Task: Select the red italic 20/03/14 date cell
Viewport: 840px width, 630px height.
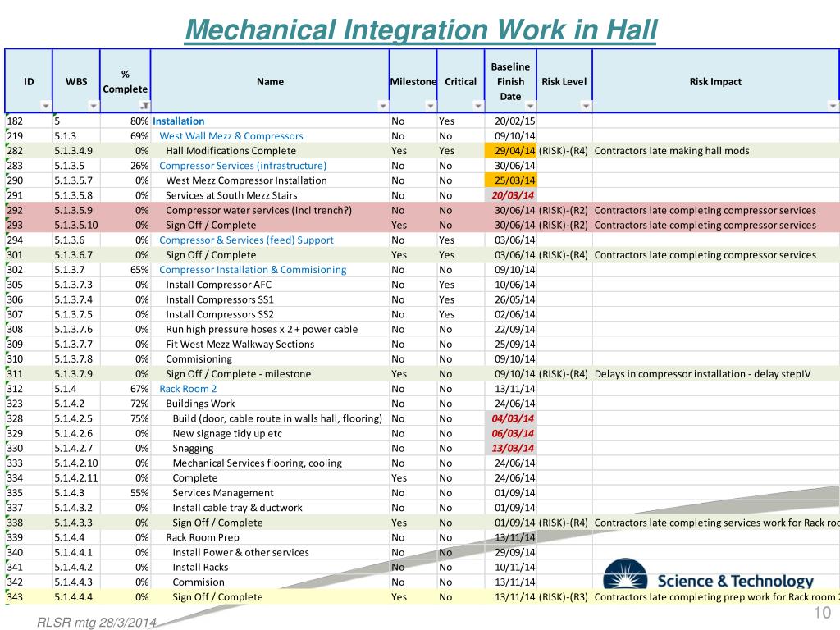Action: 510,195
